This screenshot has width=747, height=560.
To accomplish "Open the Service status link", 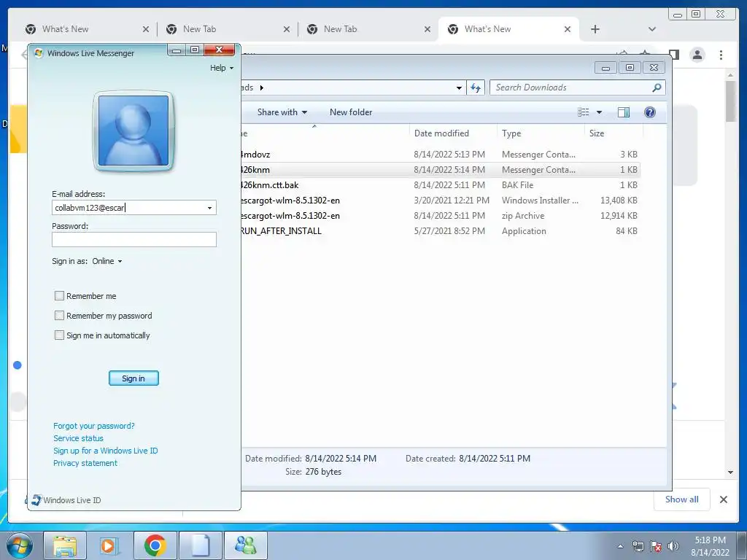I will 78,438.
